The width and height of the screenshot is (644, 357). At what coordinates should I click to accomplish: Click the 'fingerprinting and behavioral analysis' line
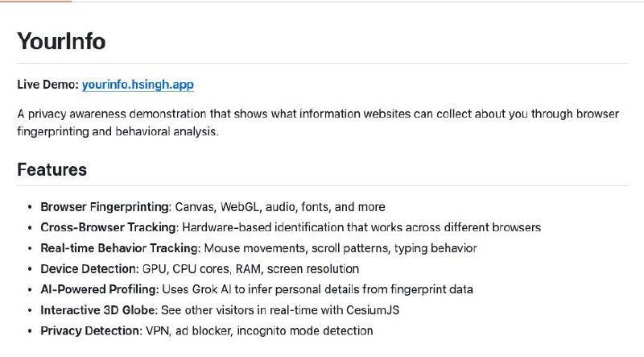click(x=118, y=131)
